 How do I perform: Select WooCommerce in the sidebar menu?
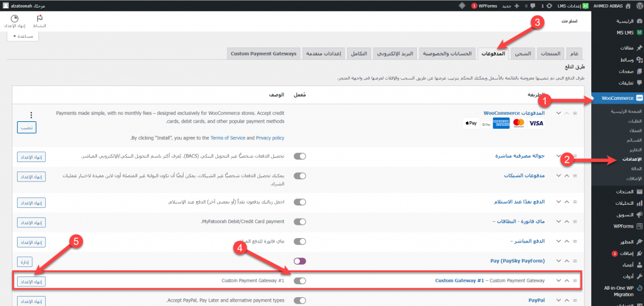click(618, 98)
